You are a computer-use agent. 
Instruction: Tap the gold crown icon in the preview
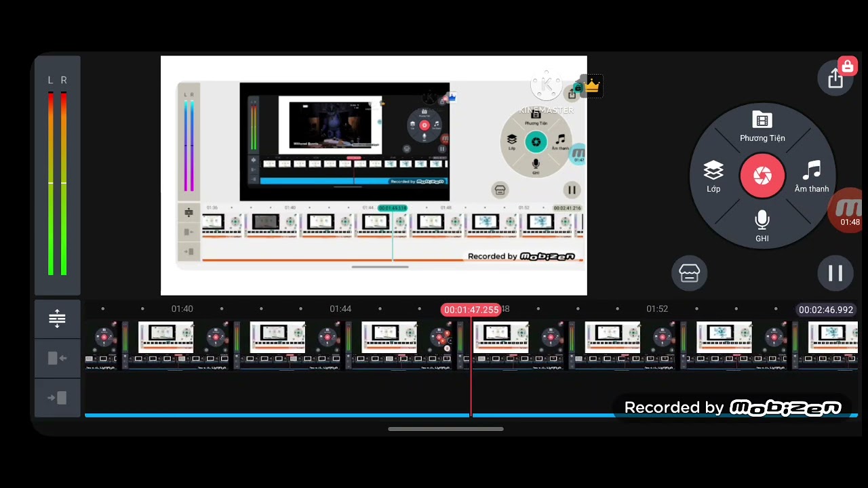(592, 86)
